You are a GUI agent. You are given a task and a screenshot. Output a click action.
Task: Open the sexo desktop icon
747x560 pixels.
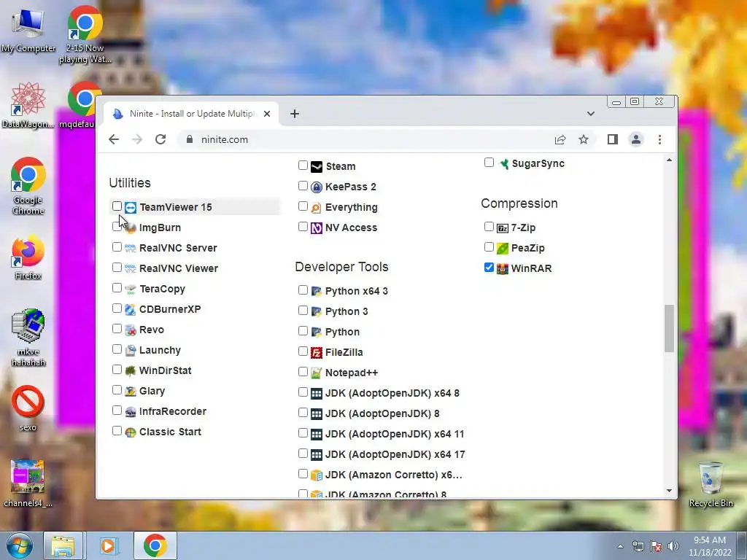[28, 408]
